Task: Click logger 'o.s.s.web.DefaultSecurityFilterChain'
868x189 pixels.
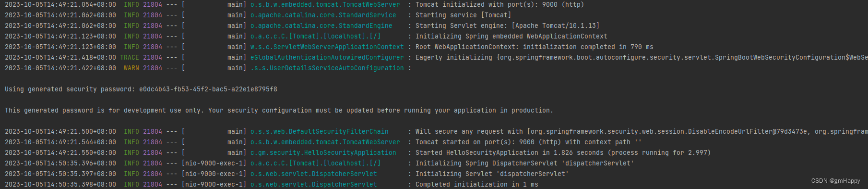Action: 320,132
